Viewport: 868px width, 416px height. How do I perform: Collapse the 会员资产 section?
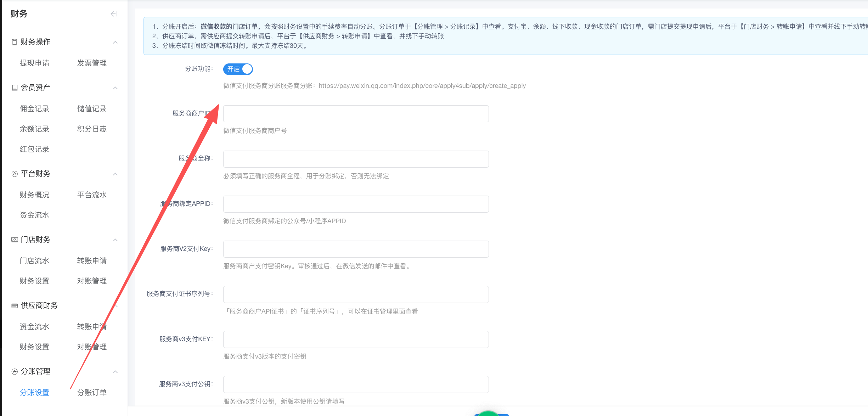coord(115,88)
